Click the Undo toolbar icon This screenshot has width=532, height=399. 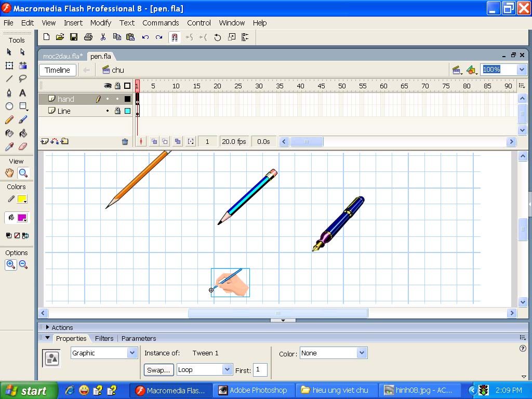tap(145, 37)
